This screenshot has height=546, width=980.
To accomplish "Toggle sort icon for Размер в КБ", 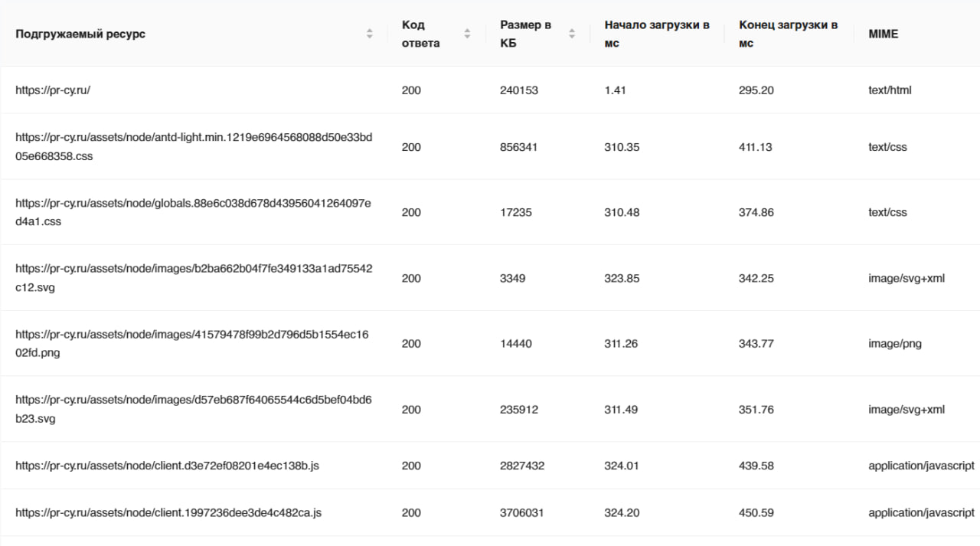I will point(571,34).
